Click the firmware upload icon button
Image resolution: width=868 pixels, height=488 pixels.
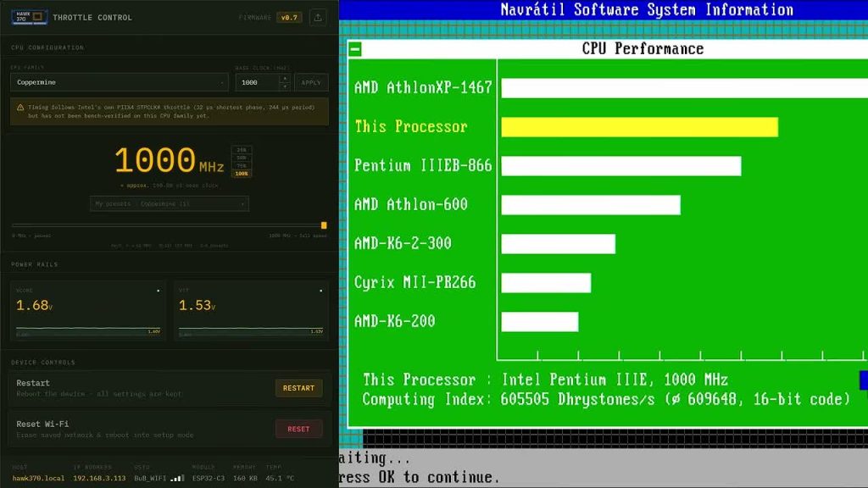click(318, 18)
